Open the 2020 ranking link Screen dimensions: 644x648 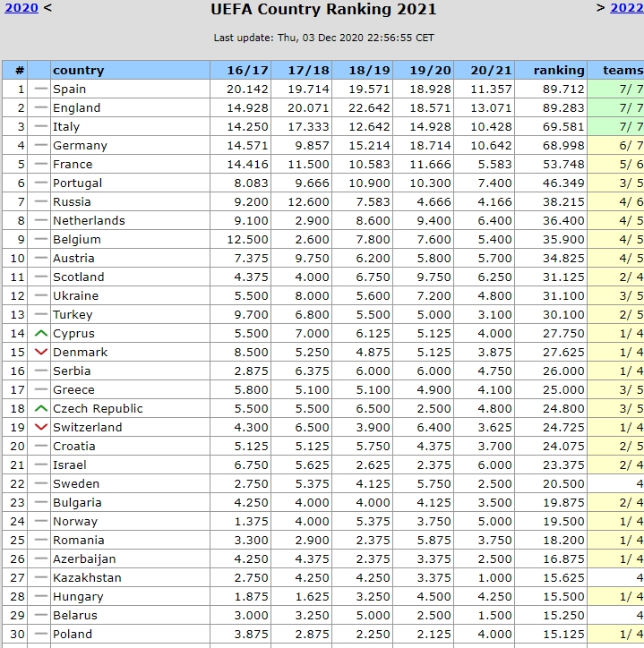click(21, 8)
